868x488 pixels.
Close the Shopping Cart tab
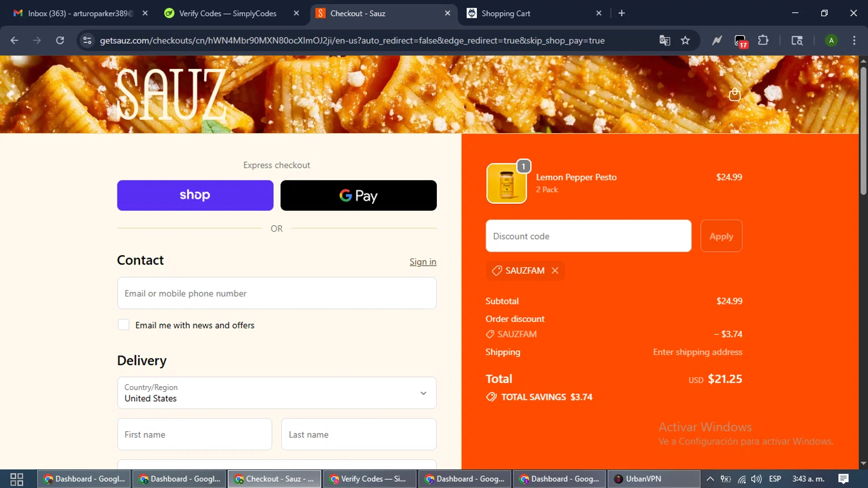tap(599, 13)
